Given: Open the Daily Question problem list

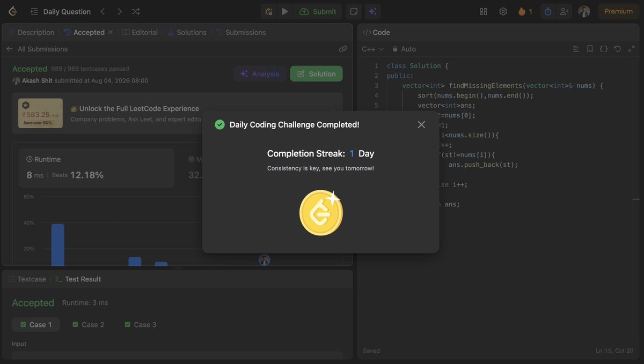Looking at the screenshot, I should pos(60,11).
